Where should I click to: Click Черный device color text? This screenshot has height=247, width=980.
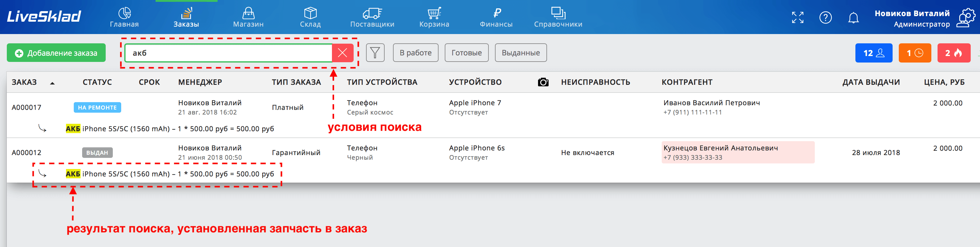click(360, 158)
